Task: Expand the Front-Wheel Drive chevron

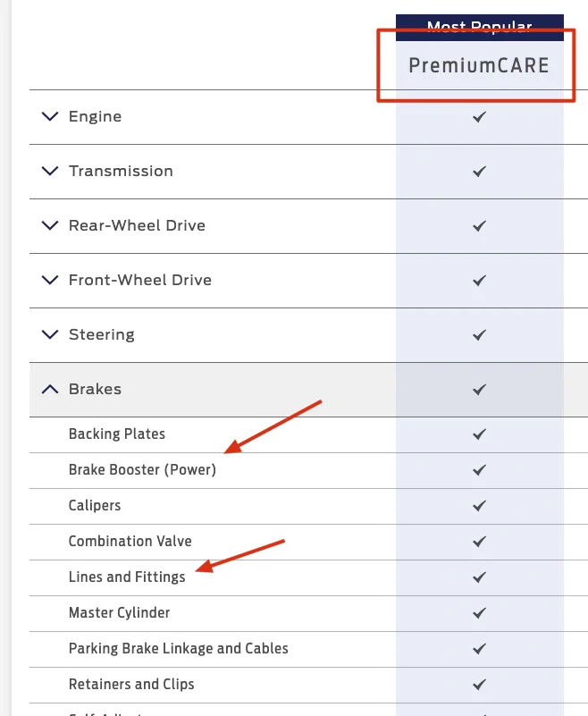Action: [x=50, y=280]
